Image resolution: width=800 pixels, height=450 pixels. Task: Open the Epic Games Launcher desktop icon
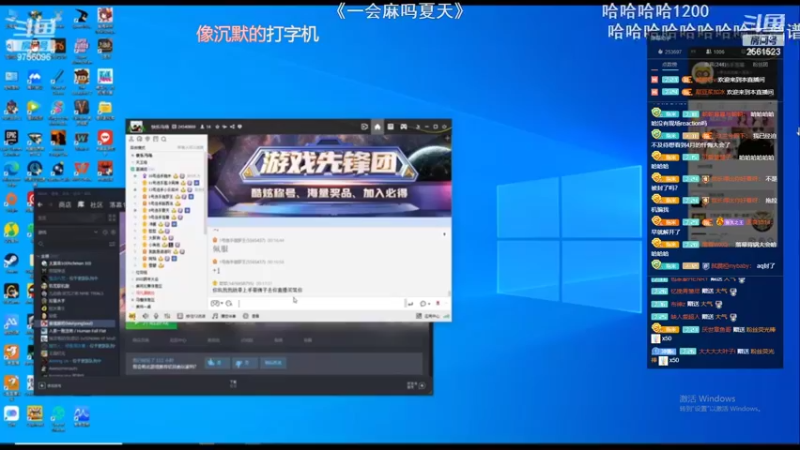coord(11,139)
